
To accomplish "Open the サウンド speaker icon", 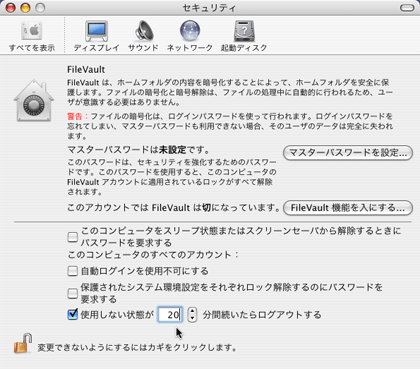I will [x=143, y=31].
